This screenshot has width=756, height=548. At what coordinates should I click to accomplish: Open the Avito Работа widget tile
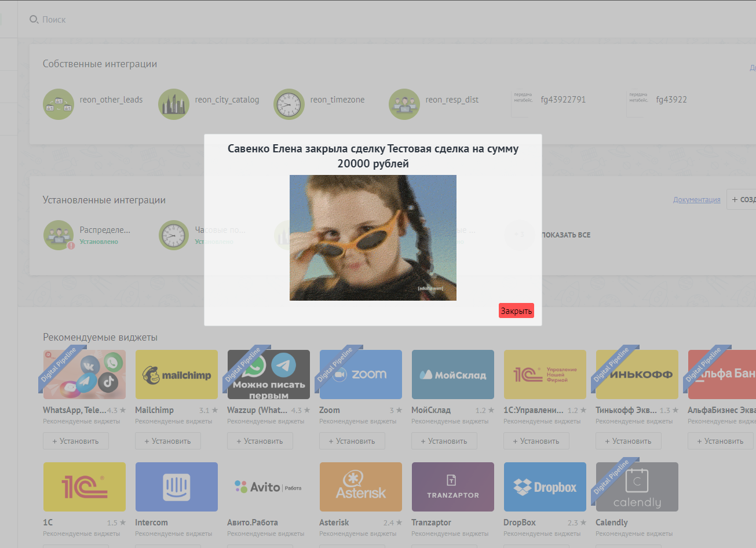pos(269,487)
